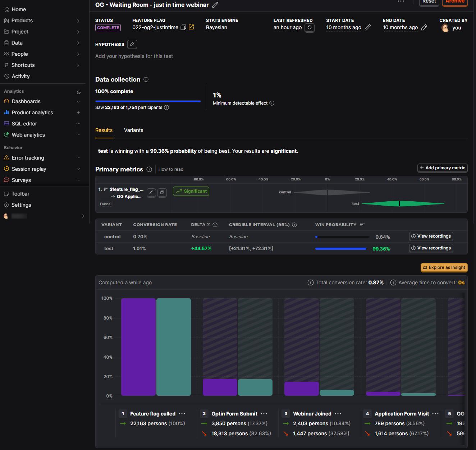Copy the feature flag key 022-og2-justintime
Viewport: 476px width, 450px height.
(183, 27)
